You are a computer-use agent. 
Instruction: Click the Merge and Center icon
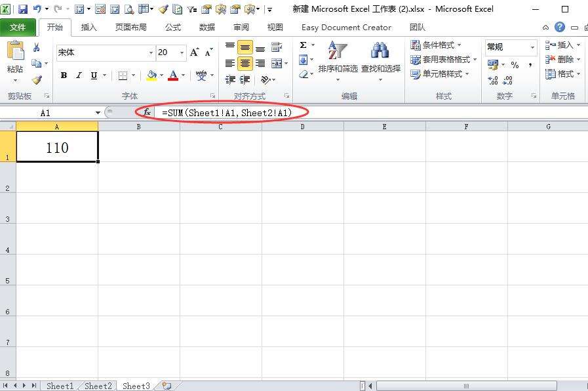tap(277, 64)
